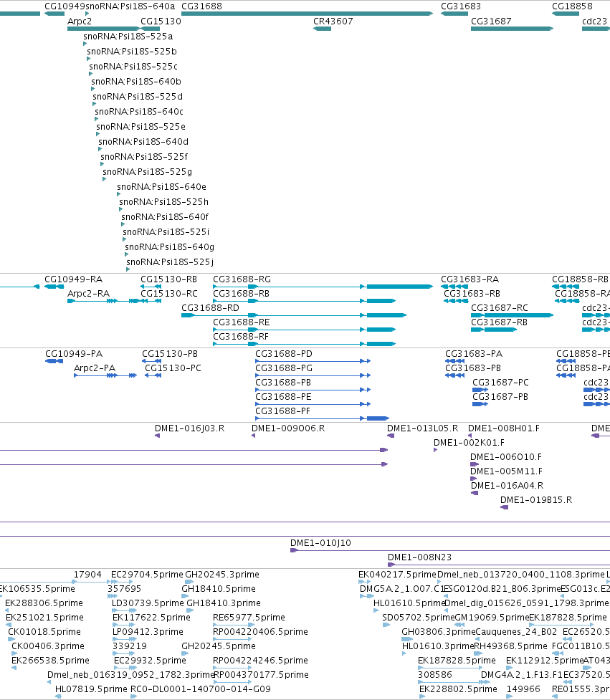The image size is (610, 700).
Task: Select the snoRNA:Psi18S-525b label
Action: (132, 52)
